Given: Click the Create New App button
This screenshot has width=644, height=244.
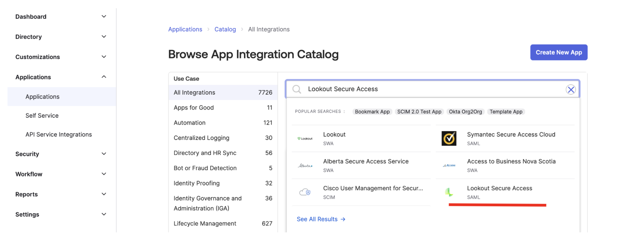Looking at the screenshot, I should pos(558,52).
